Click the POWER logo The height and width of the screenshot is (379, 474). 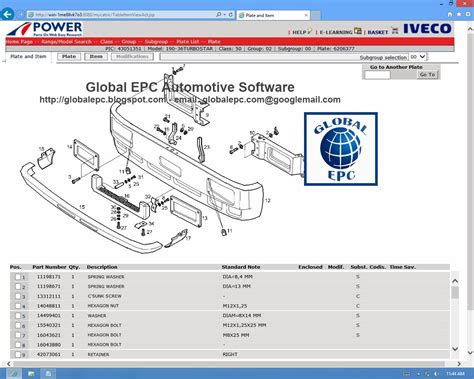pyautogui.click(x=45, y=29)
